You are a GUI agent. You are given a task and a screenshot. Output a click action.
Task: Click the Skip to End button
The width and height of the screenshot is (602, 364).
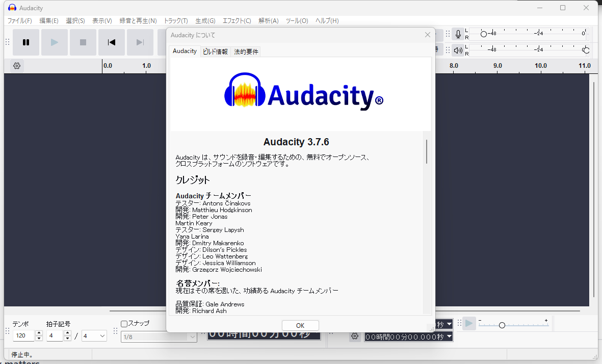pos(140,42)
